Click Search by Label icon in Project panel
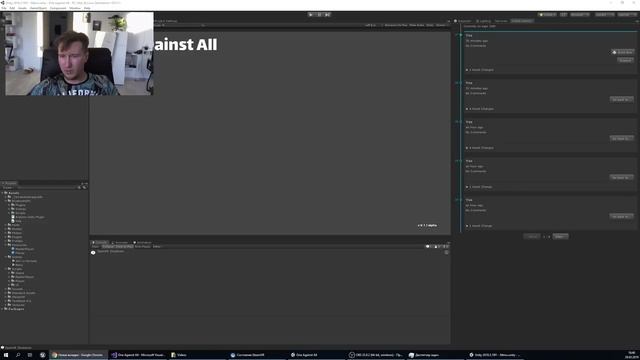This screenshot has width=640, height=360. [x=84, y=187]
